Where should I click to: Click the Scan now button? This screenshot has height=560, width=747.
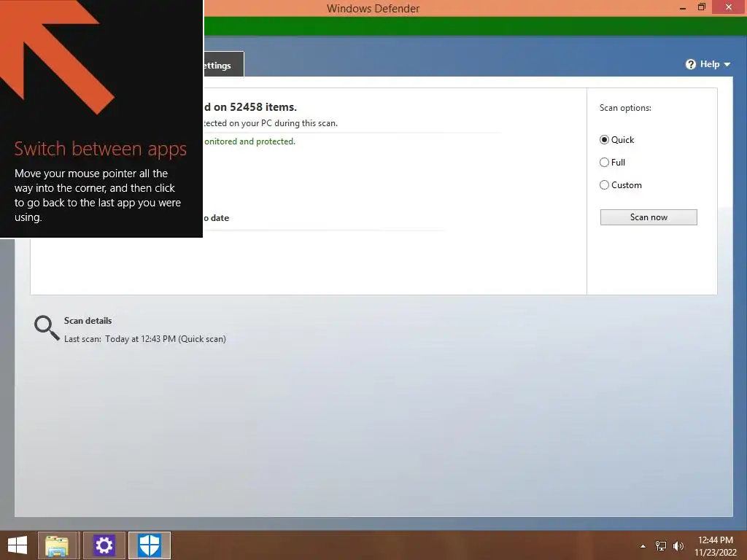(x=649, y=217)
